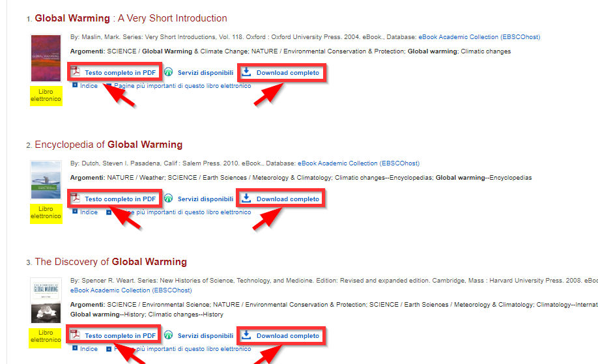Select The Discovery of Global Warming cover thumbnail
The width and height of the screenshot is (598, 364).
point(45,300)
